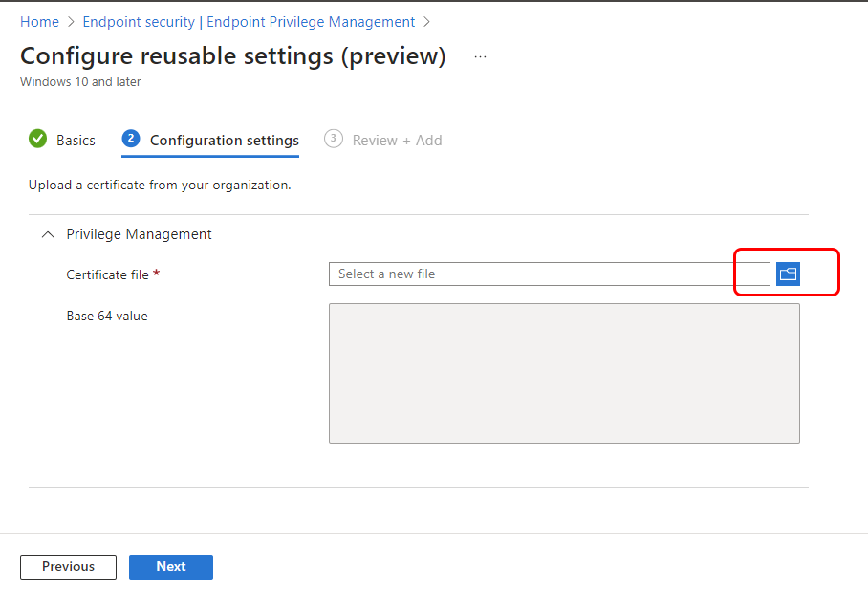868x591 pixels.
Task: Go to the Review + Add tab
Action: click(x=397, y=141)
